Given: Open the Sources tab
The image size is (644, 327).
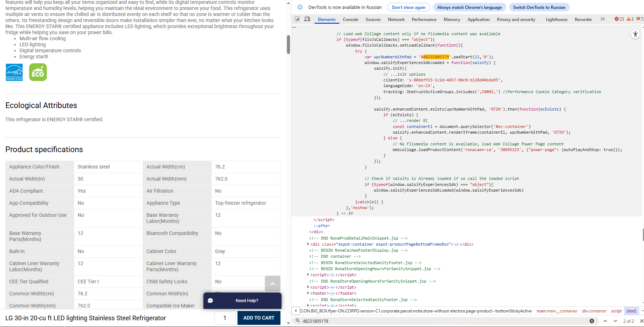Looking at the screenshot, I should pos(373,20).
